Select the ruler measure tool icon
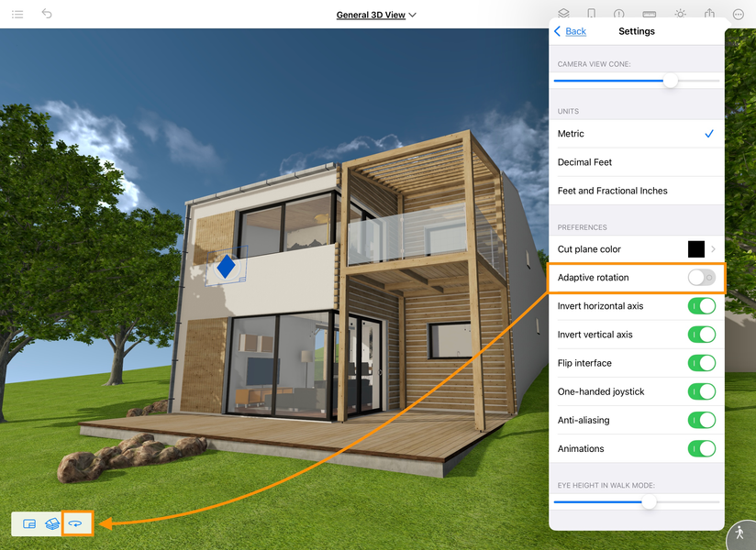 [650, 14]
